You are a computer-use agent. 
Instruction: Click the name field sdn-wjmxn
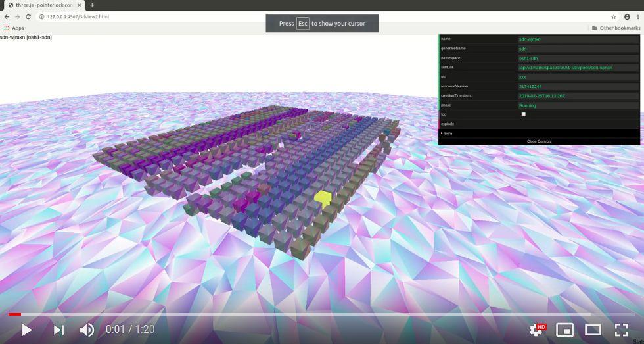click(x=578, y=39)
